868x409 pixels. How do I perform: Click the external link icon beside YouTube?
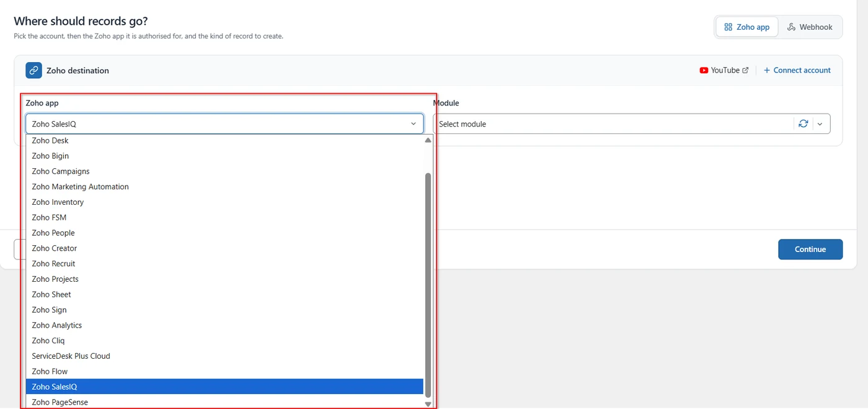[745, 70]
